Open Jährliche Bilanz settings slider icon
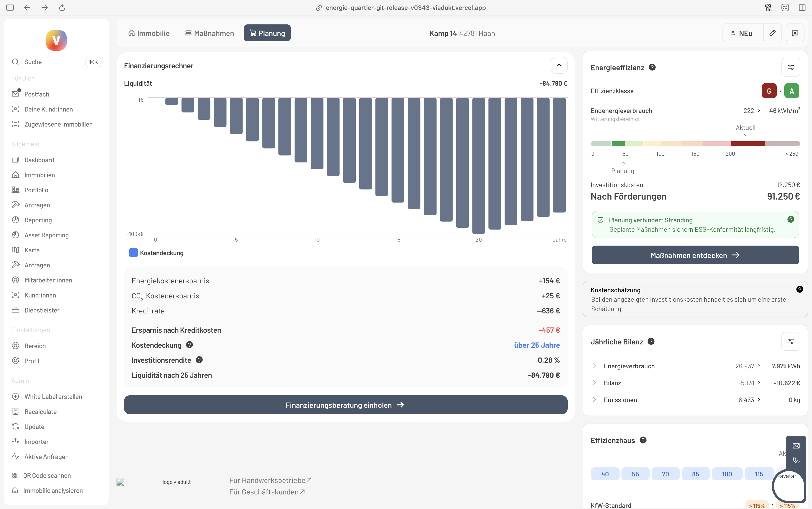 [x=790, y=342]
